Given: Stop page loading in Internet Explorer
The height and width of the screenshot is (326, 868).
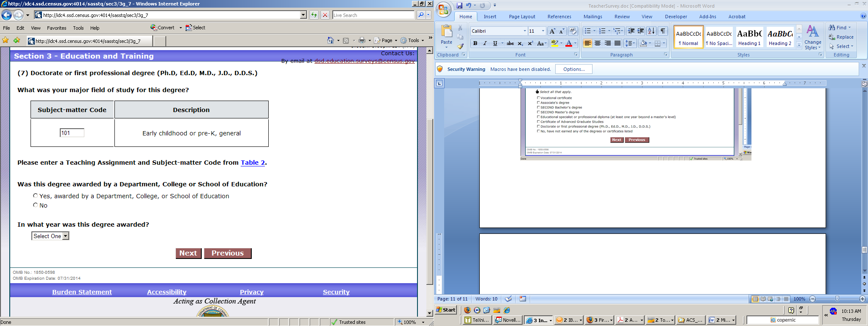Looking at the screenshot, I should [325, 15].
